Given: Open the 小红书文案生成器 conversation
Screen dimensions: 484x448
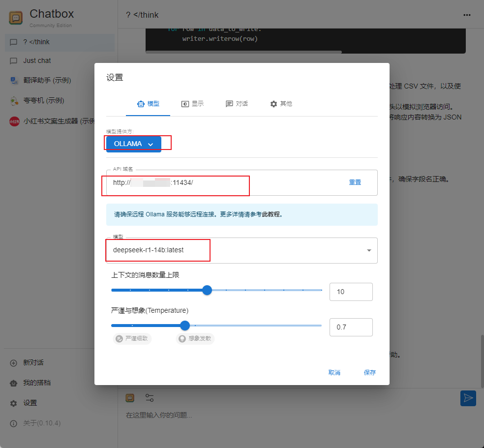Looking at the screenshot, I should pyautogui.click(x=52, y=121).
